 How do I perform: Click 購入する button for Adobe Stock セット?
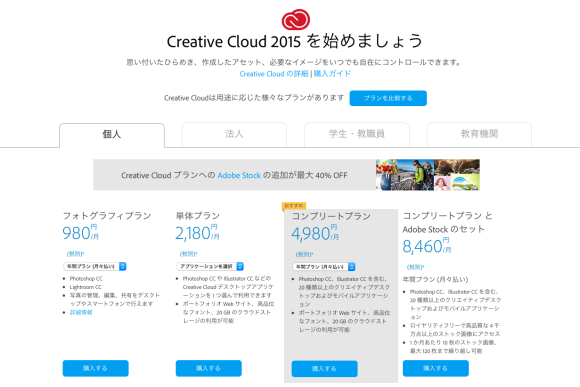[436, 368]
